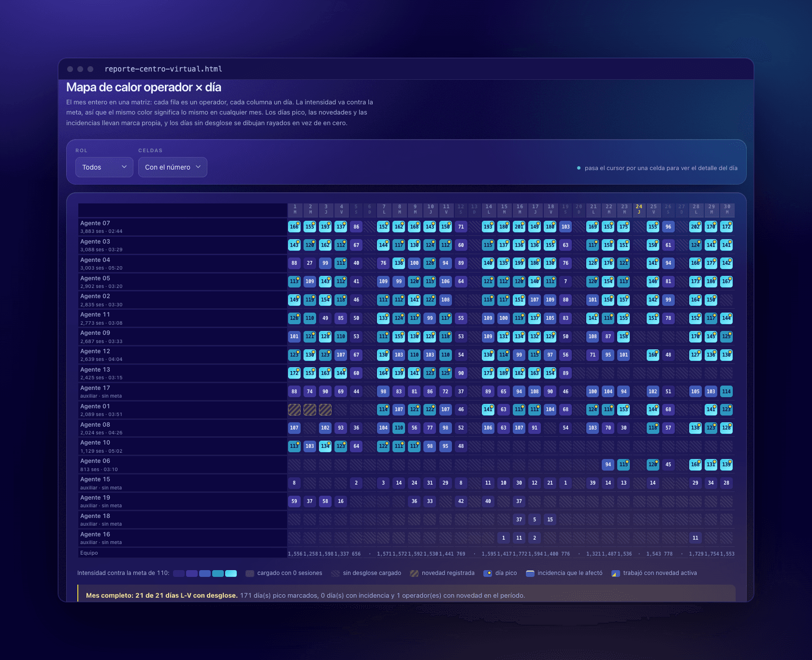
Task: Click the darkest intensity legend swatch
Action: tap(179, 573)
